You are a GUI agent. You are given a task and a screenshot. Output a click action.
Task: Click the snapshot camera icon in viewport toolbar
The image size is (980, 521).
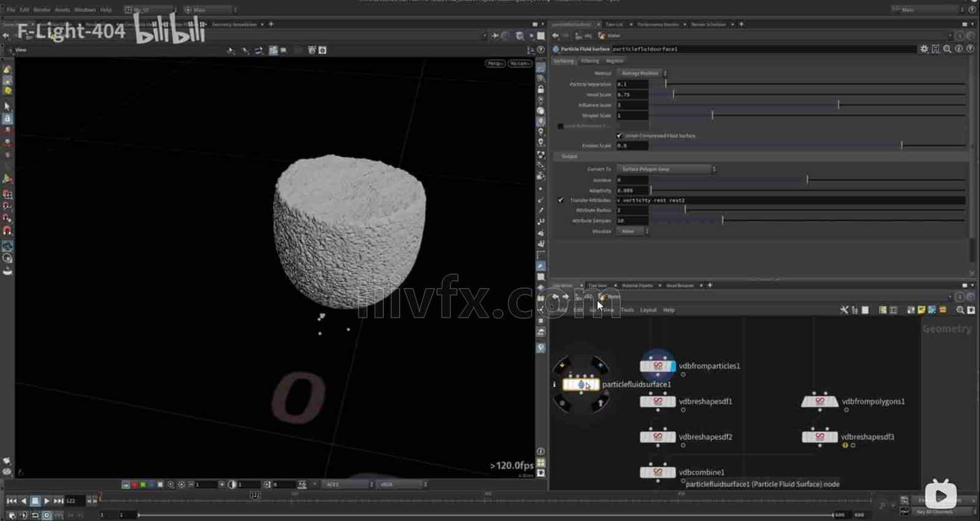(x=323, y=50)
